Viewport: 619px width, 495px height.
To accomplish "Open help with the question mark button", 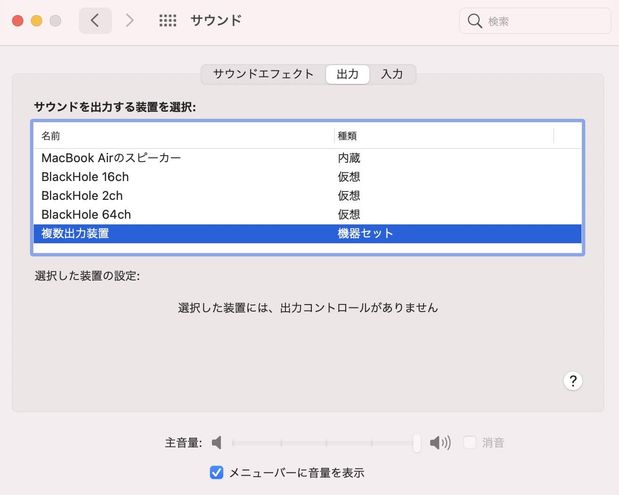I will pos(573,381).
